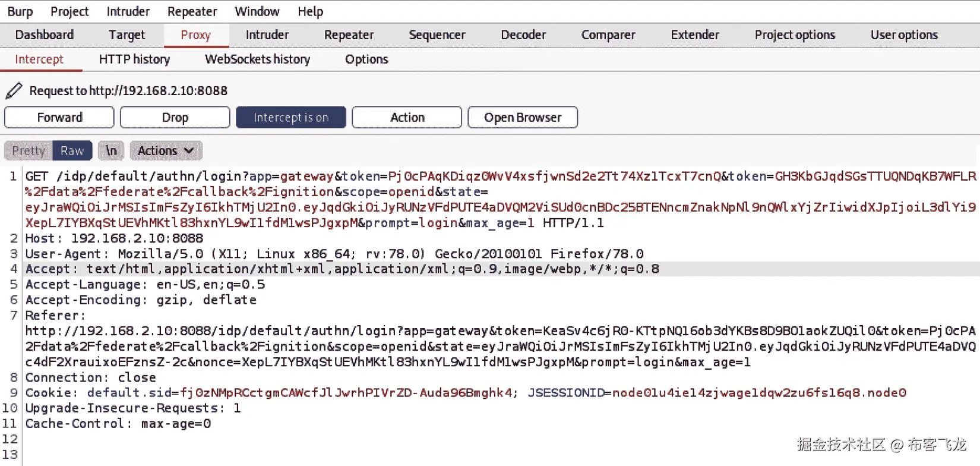
Task: Switch to the Dashboard tab
Action: coord(45,35)
